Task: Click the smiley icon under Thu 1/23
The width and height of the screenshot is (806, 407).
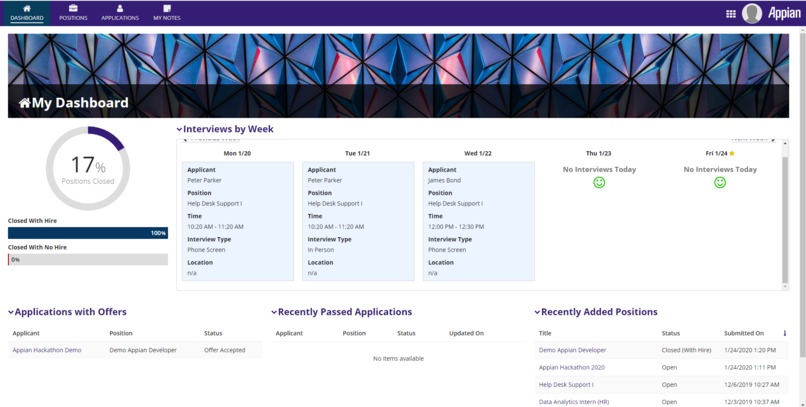Action: pyautogui.click(x=599, y=182)
